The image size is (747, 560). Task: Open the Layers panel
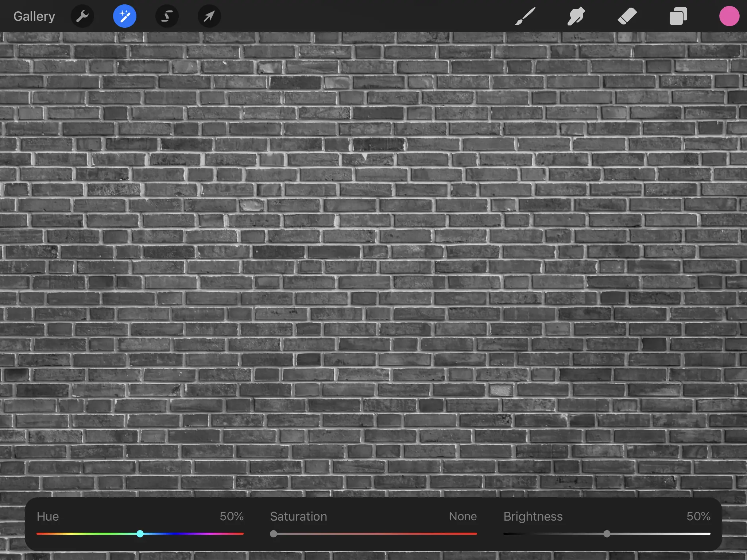pyautogui.click(x=678, y=16)
